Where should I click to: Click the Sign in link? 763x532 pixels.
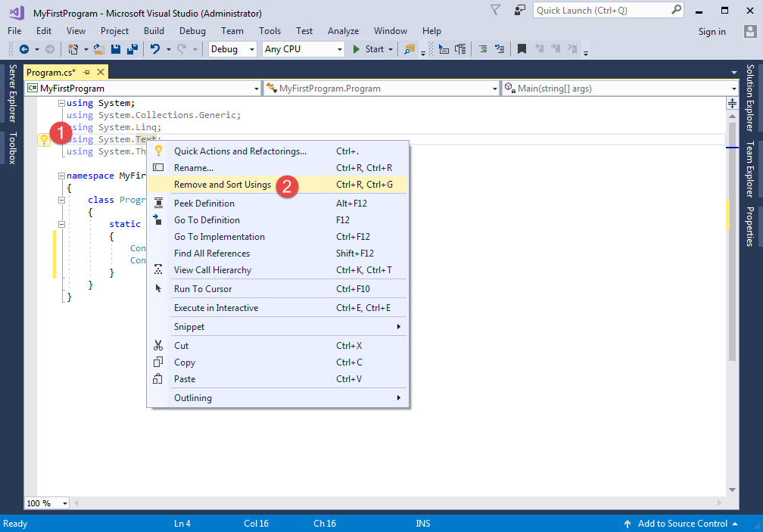[712, 32]
